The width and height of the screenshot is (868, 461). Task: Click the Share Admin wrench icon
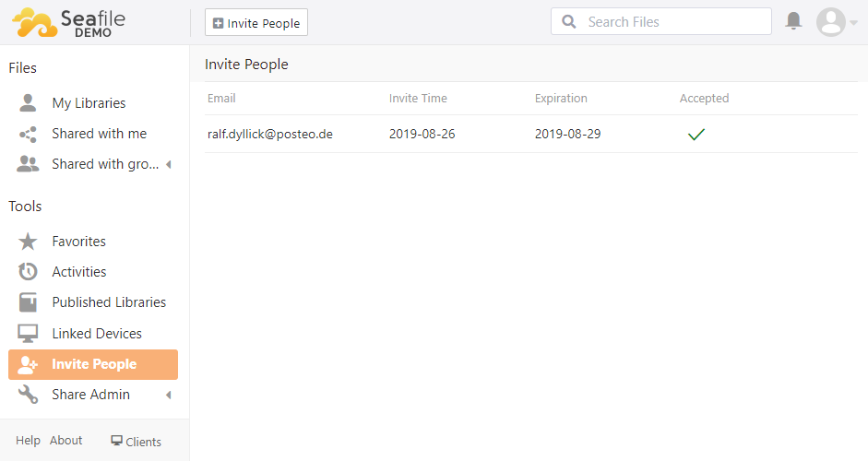[x=29, y=395]
